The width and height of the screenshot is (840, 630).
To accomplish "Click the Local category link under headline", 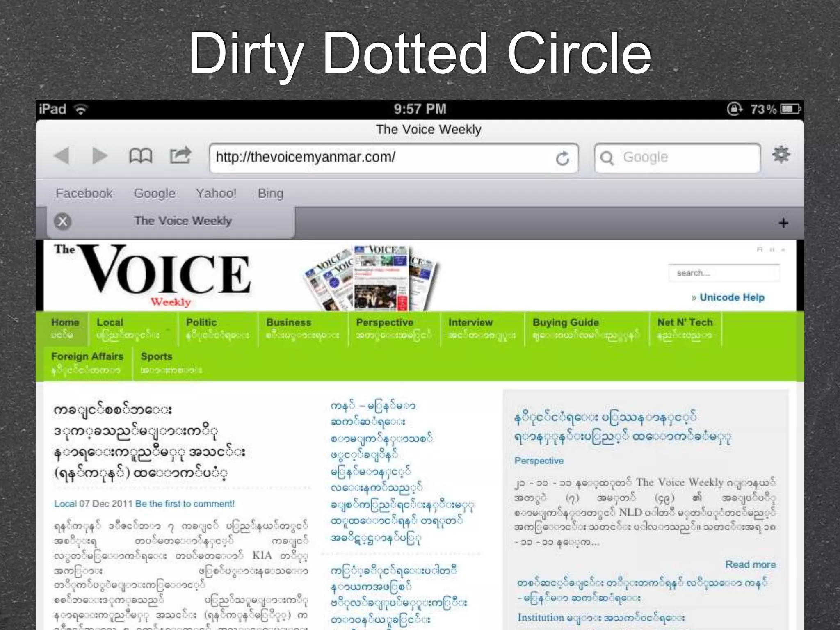I will tap(65, 504).
